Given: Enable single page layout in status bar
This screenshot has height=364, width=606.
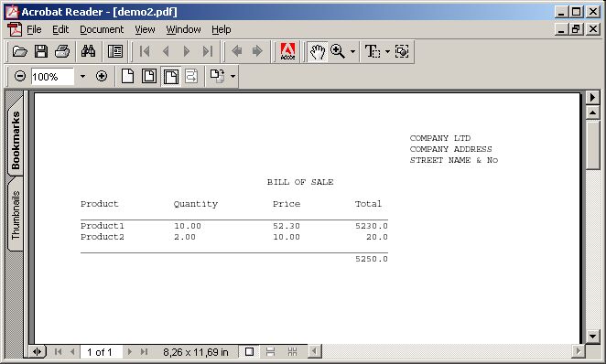Looking at the screenshot, I should coord(249,351).
